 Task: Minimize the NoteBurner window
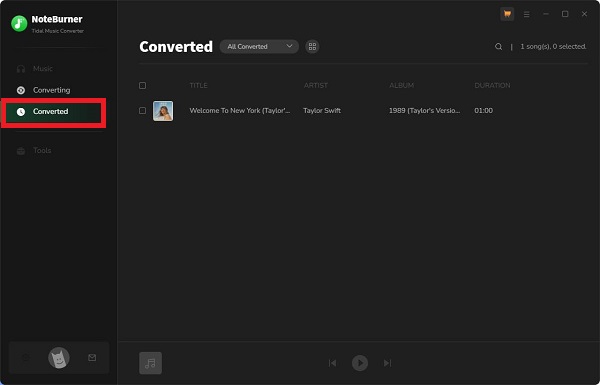[546, 14]
